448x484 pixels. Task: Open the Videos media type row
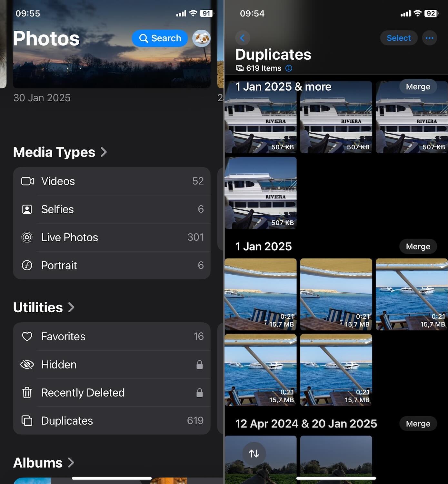point(112,181)
